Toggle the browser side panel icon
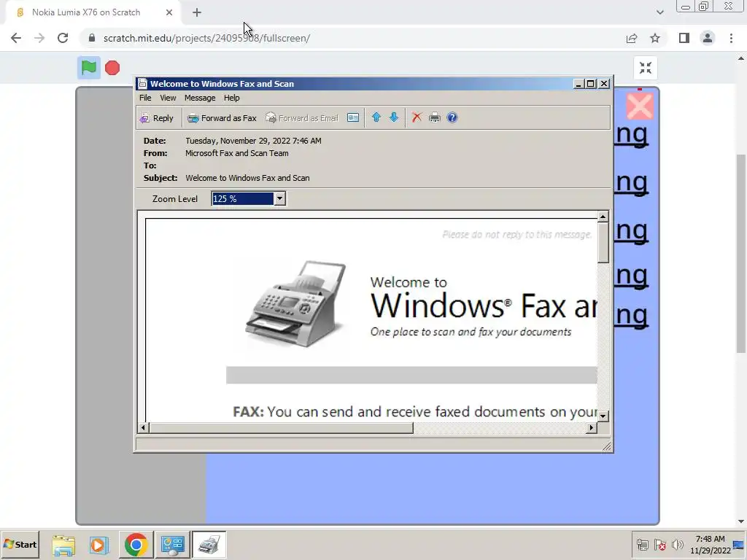Screen dimensions: 747x560 [x=684, y=38]
